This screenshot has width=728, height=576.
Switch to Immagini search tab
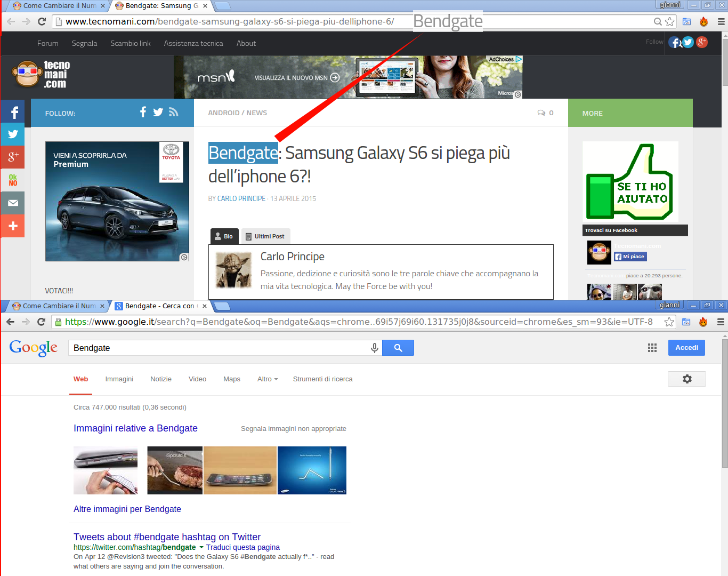pyautogui.click(x=119, y=379)
